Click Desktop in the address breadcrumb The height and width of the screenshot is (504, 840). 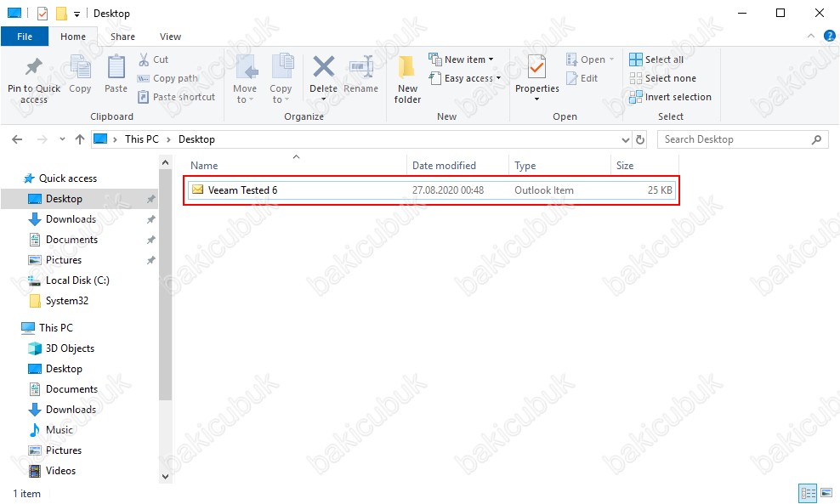pyautogui.click(x=196, y=139)
